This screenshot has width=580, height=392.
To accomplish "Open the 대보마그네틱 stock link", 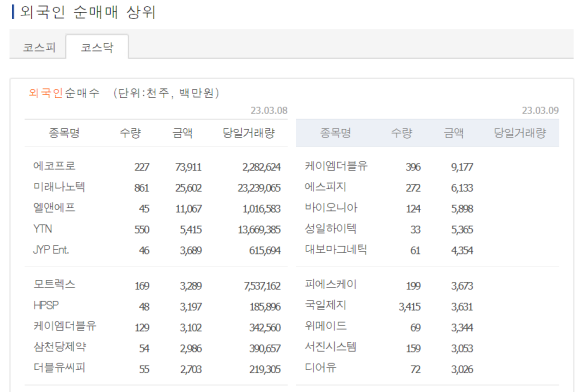I will (336, 249).
